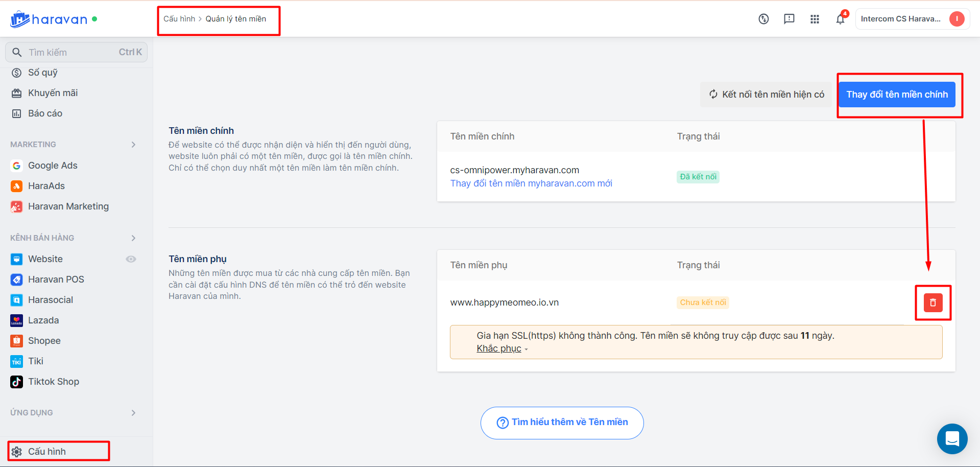Open Cấu hình settings menu
Image resolution: width=980 pixels, height=467 pixels.
pyautogui.click(x=46, y=452)
